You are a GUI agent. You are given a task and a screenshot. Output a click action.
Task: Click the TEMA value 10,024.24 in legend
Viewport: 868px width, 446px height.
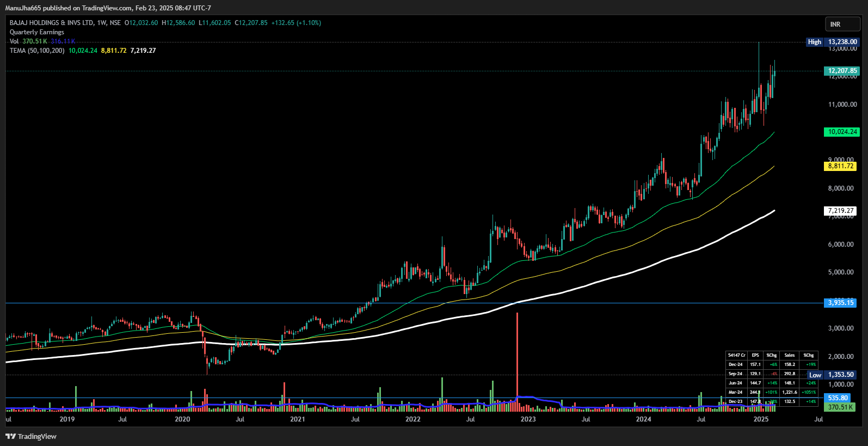click(x=83, y=51)
